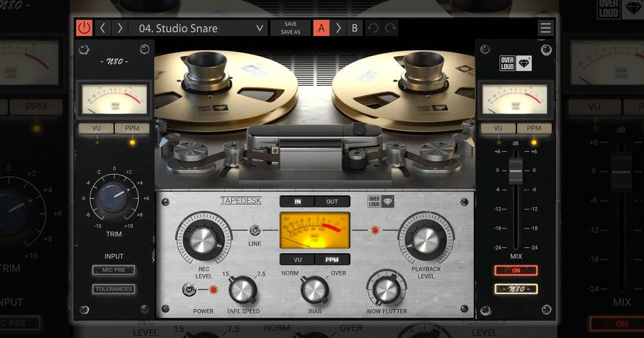Go to next preset with right arrow
Viewport: 644px width, 338px height.
(x=120, y=28)
